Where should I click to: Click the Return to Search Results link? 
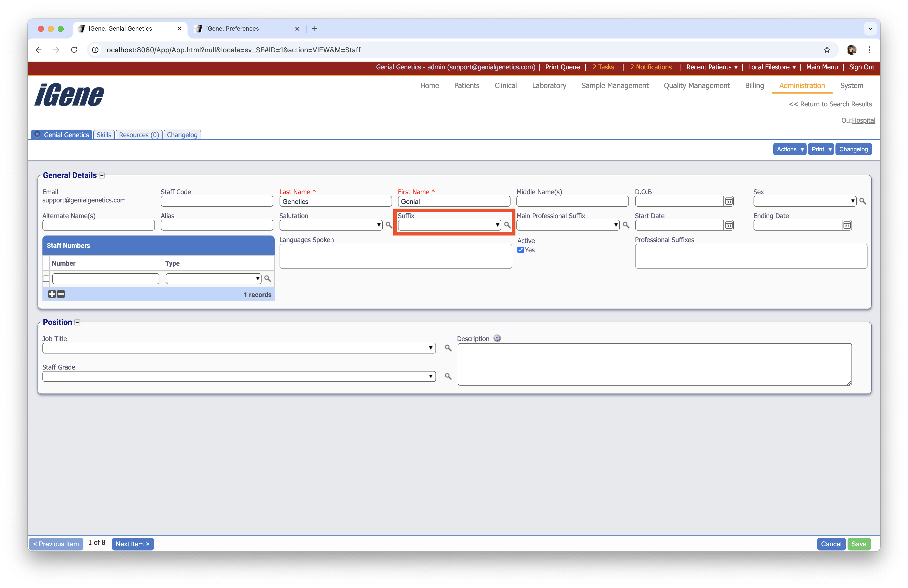tap(830, 104)
